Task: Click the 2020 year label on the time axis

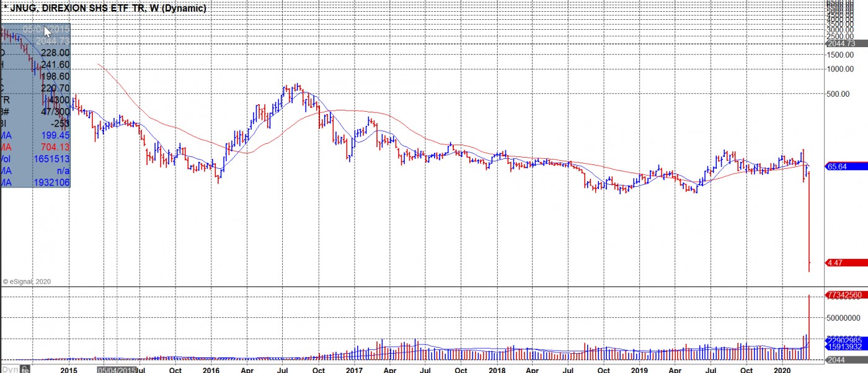Action: pyautogui.click(x=782, y=370)
